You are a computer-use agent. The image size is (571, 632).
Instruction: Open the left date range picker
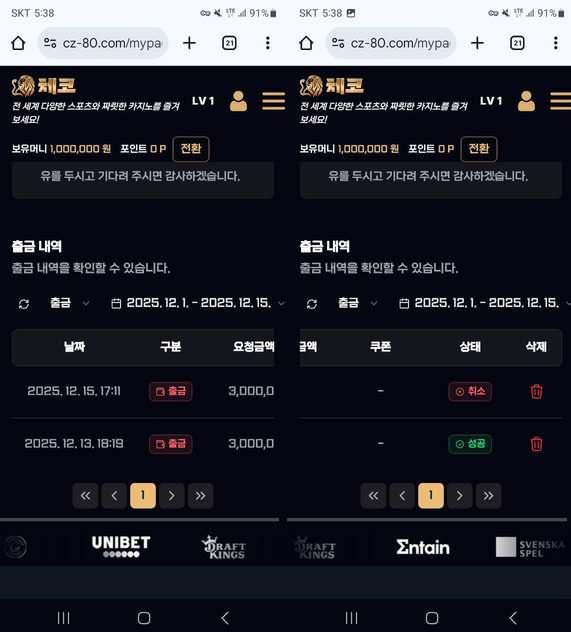pyautogui.click(x=198, y=303)
